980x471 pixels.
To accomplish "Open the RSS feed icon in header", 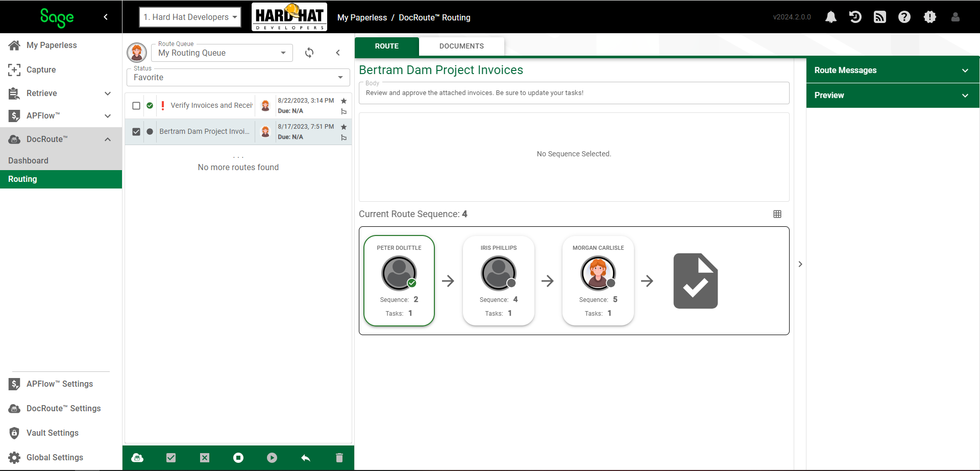I will 880,17.
